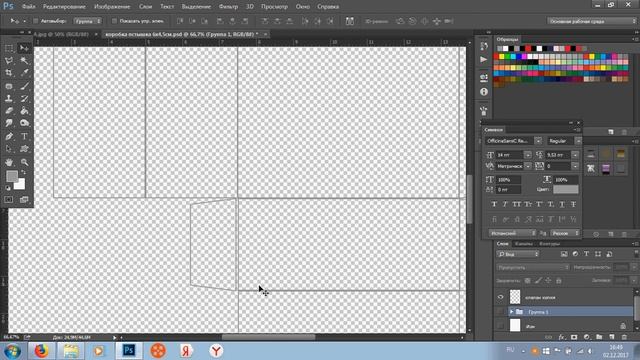Add adjustment layer icon in Layers panel
The height and width of the screenshot is (360, 640).
point(587,337)
